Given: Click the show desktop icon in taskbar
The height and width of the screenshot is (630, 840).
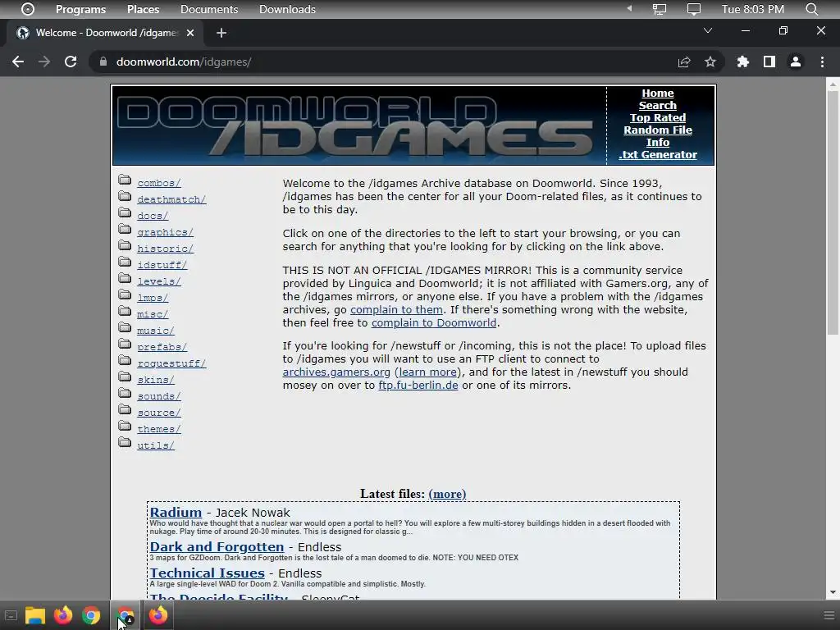Looking at the screenshot, I should tap(11, 615).
